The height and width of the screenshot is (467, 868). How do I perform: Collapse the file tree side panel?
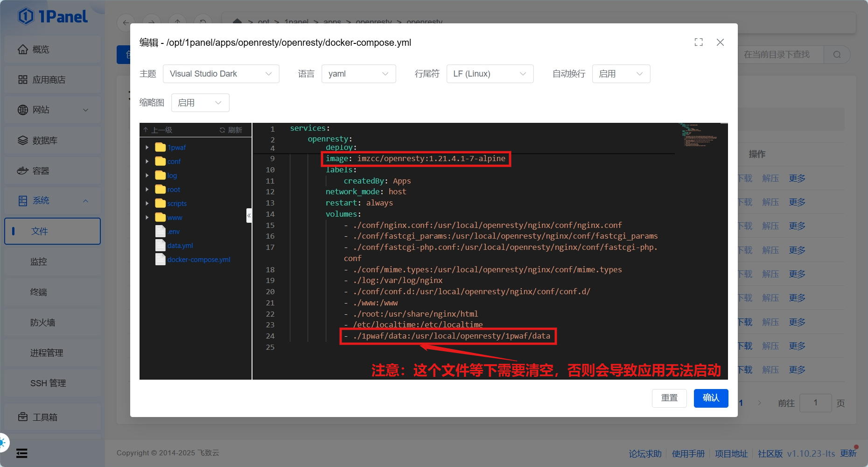point(249,215)
